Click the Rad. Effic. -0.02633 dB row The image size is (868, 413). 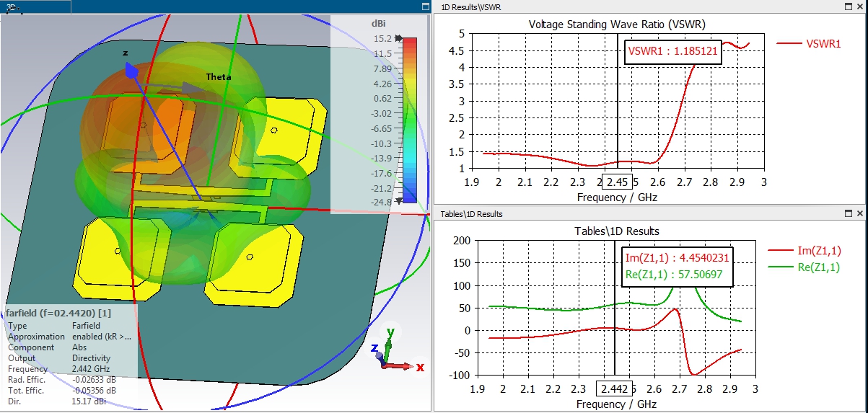[x=63, y=380]
